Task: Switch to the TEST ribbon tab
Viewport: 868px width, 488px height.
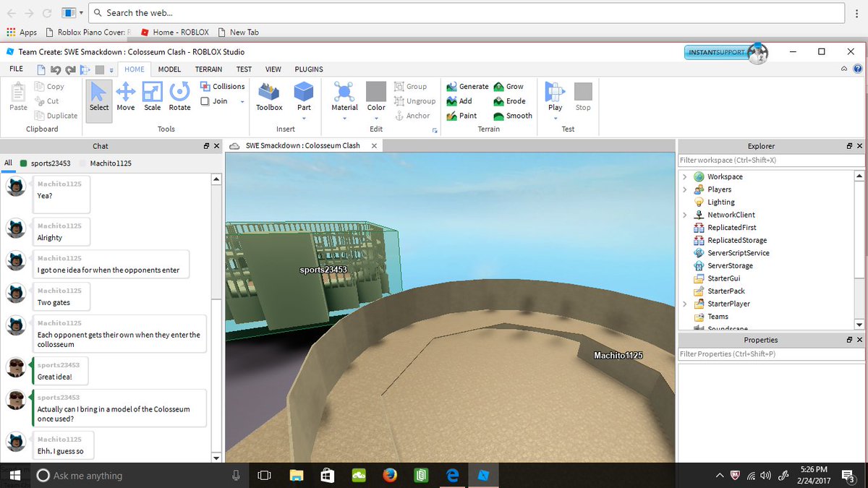Action: (244, 69)
